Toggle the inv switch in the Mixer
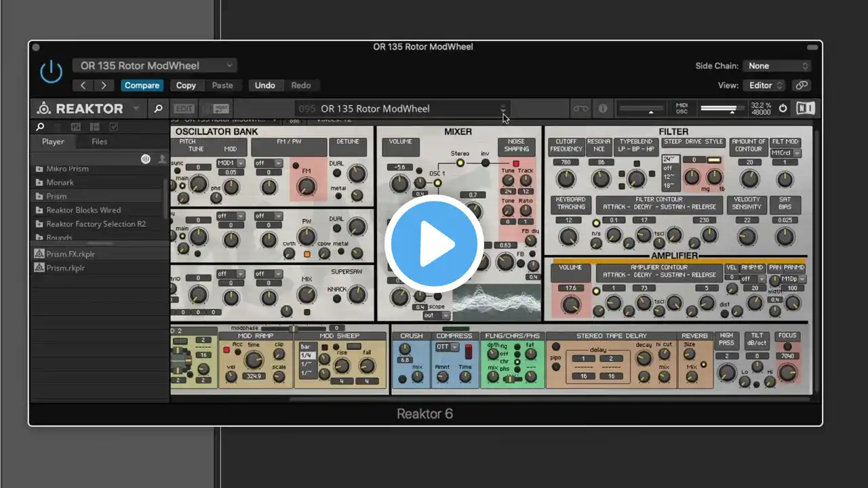868x488 pixels. [485, 163]
